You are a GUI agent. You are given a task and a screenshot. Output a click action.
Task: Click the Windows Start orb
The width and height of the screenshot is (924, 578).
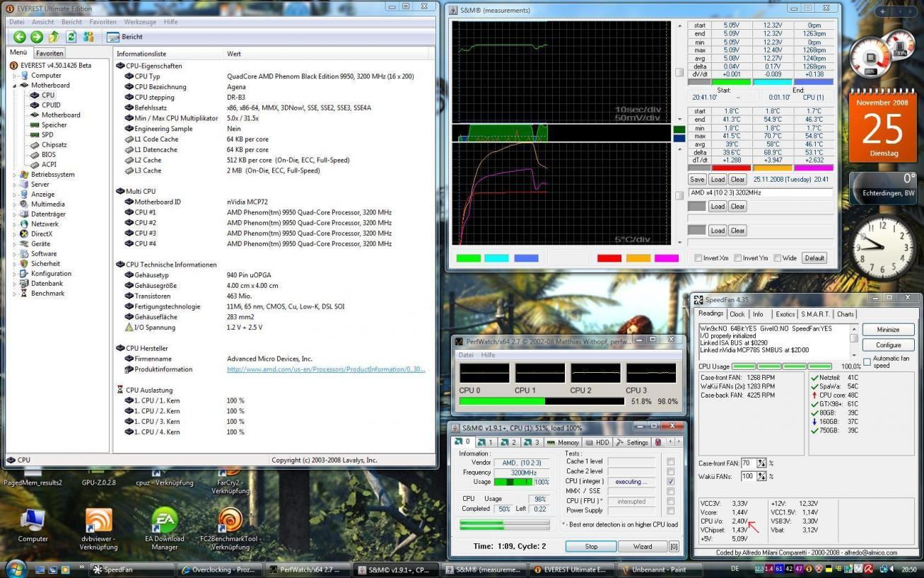coord(16,569)
